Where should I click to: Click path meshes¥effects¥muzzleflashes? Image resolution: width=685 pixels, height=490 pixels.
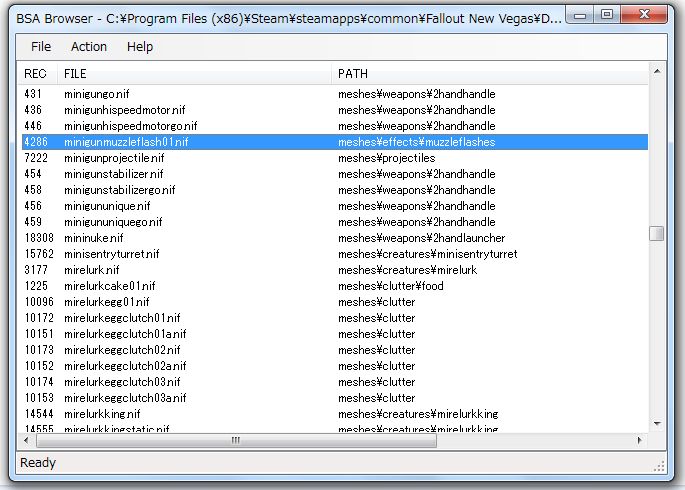pos(417,142)
